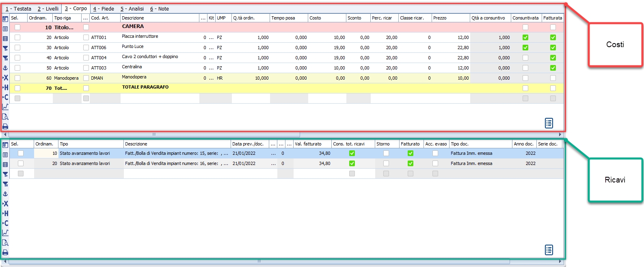
Task: Click the anchor icon in Costi grid toolbar
Action: point(5,68)
